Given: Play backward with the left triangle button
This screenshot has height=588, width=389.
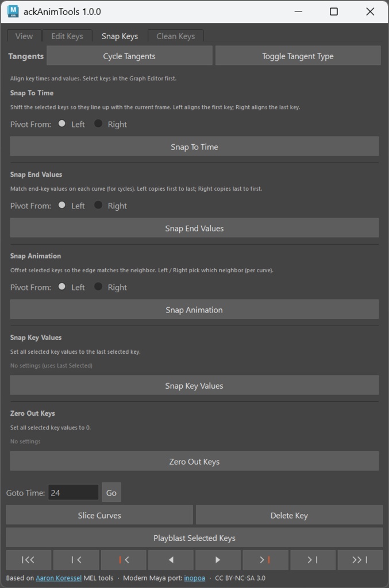Looking at the screenshot, I should [x=171, y=560].
